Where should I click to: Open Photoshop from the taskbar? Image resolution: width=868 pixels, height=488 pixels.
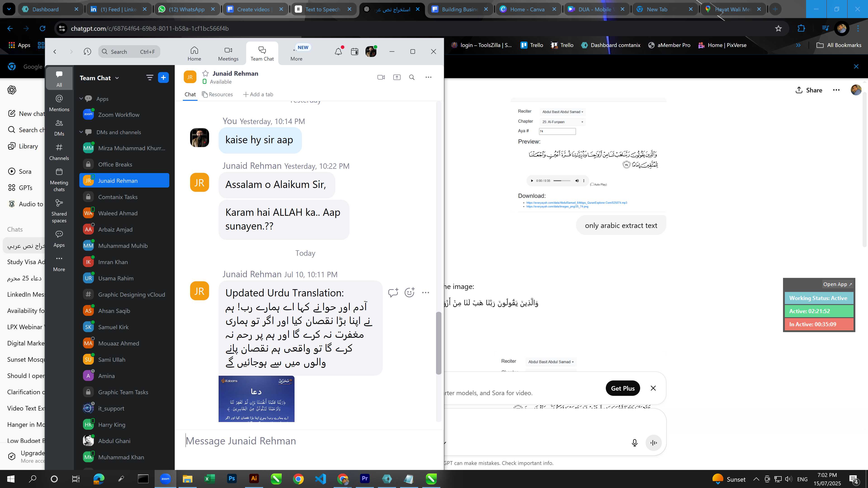click(x=232, y=479)
